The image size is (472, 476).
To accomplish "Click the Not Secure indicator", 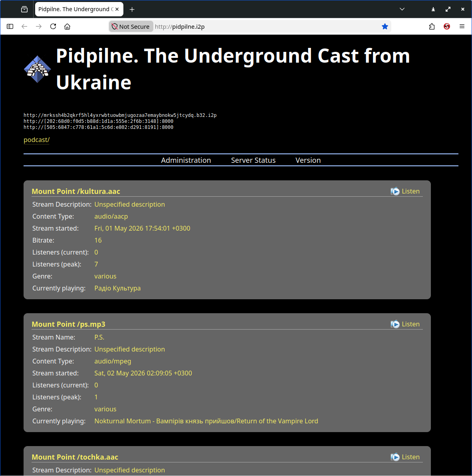I will click(131, 26).
